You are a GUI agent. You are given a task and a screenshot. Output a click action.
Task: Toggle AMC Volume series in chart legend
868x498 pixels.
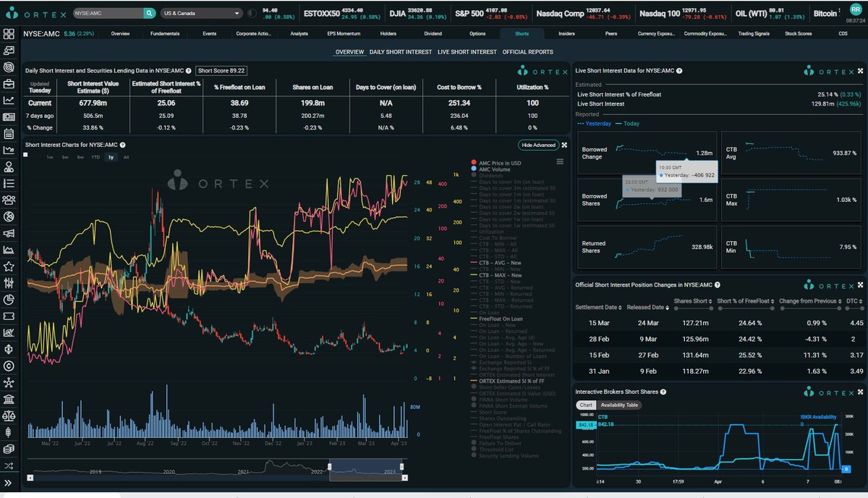pyautogui.click(x=493, y=169)
